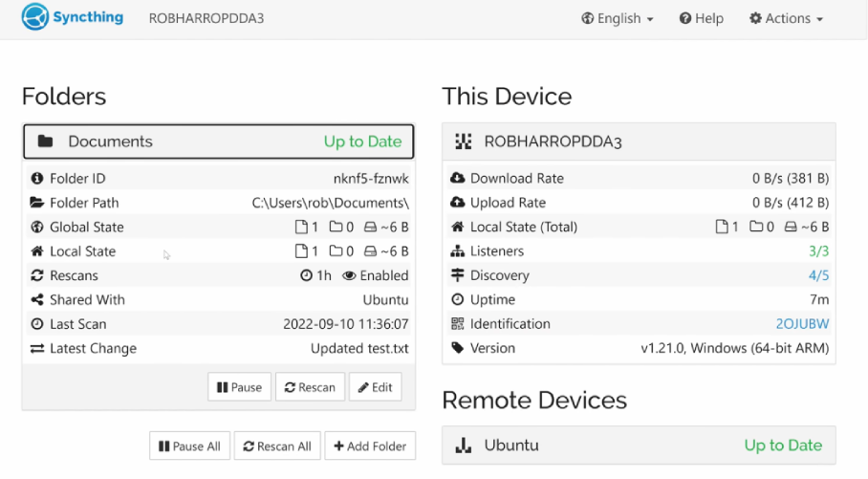Click the Documents folder icon in header
The image size is (868, 479).
pos(45,142)
